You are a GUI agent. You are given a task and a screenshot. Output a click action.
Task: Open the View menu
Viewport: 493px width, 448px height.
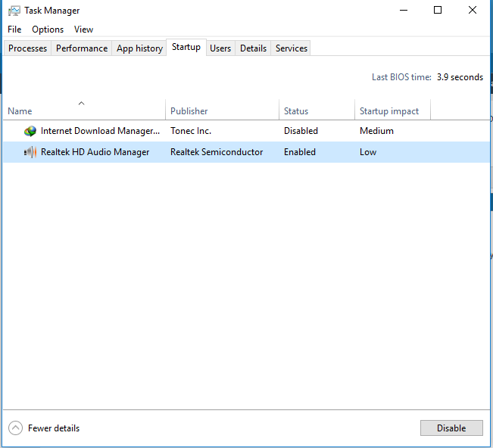tap(83, 30)
